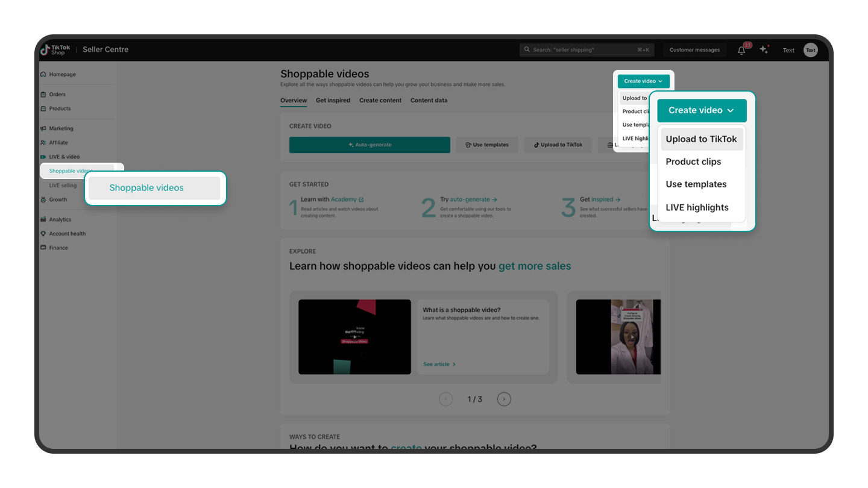Viewport: 868px width, 488px height.
Task: Click the 'What is a shoppable video?' heading
Action: coord(462,310)
